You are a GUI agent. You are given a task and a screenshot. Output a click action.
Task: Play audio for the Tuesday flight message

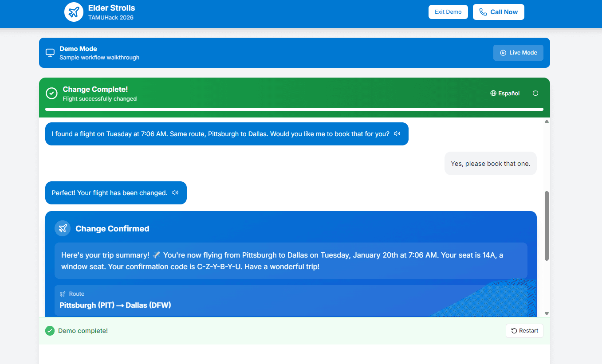coord(397,133)
